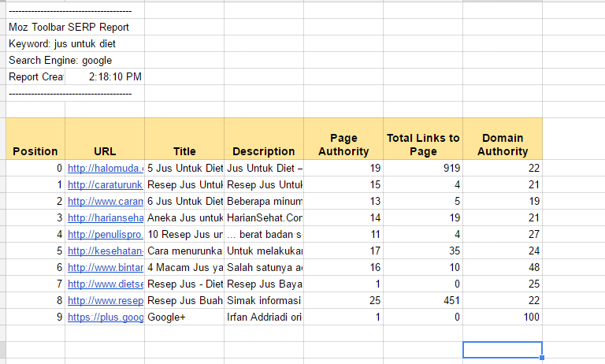Viewport: 605px width, 364px height.
Task: Open the halomuda URL link
Action: coord(104,168)
